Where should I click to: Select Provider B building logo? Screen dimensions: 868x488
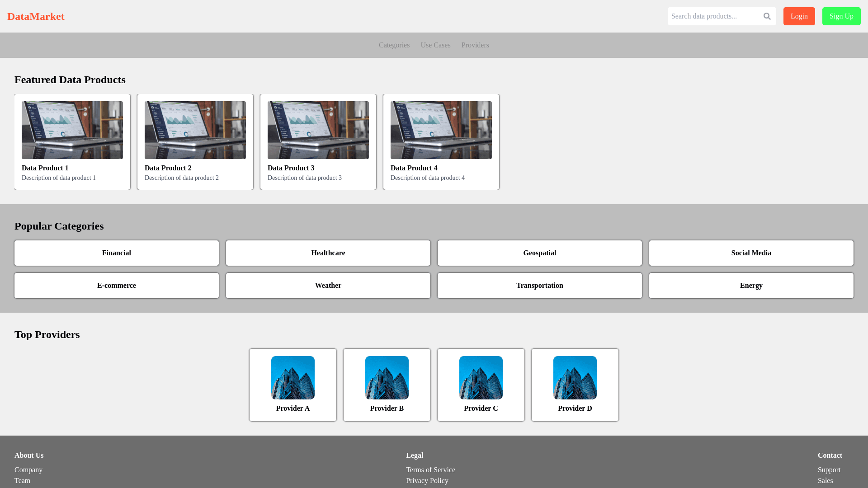[387, 378]
